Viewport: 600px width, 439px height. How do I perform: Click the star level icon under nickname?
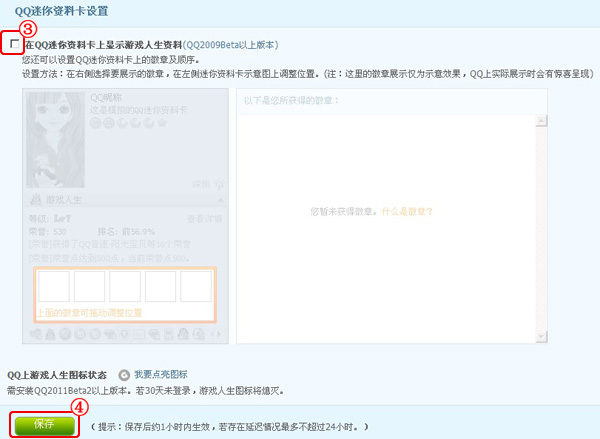click(x=162, y=123)
